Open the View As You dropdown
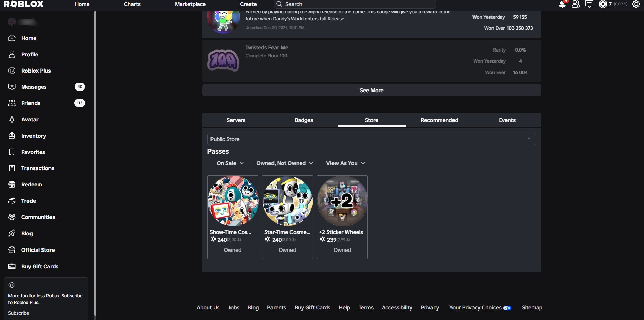 (x=346, y=163)
